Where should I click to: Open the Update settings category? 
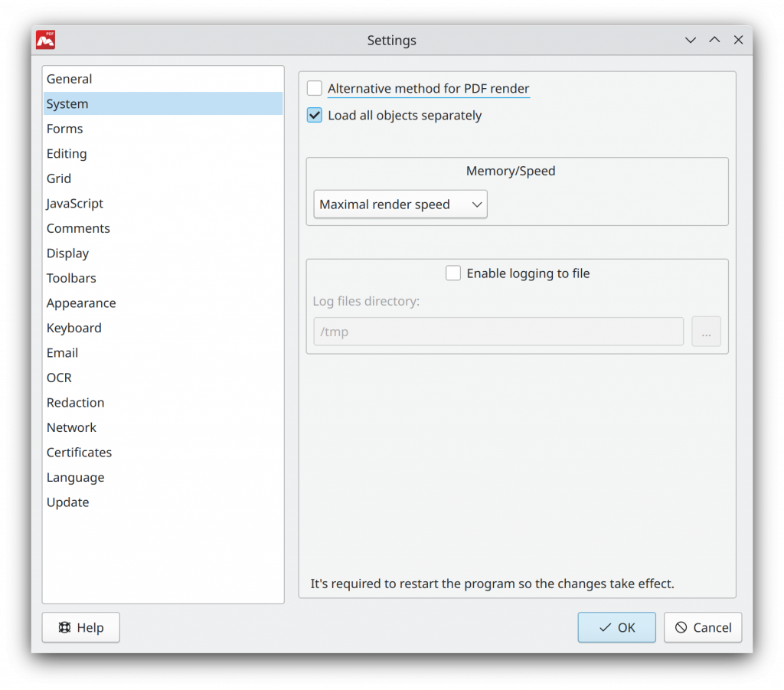(163, 502)
